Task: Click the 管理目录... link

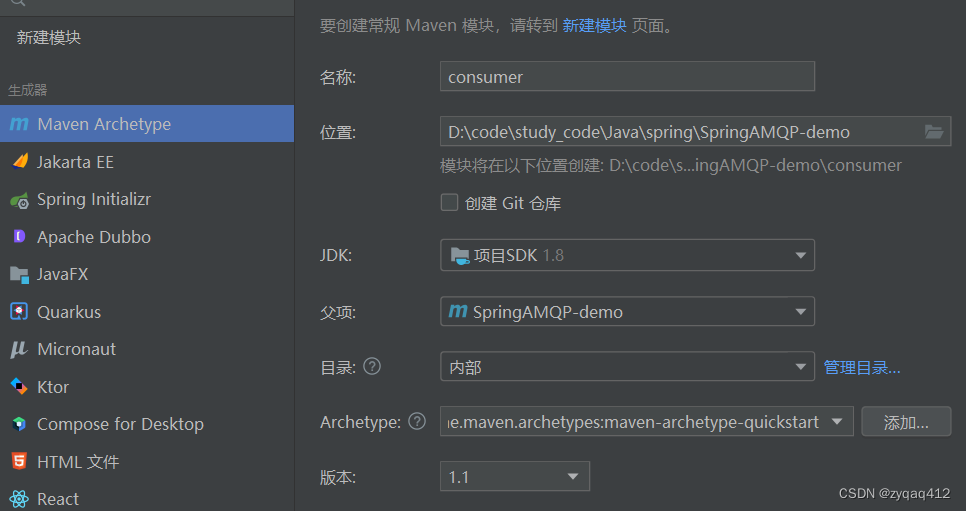Action: [862, 367]
